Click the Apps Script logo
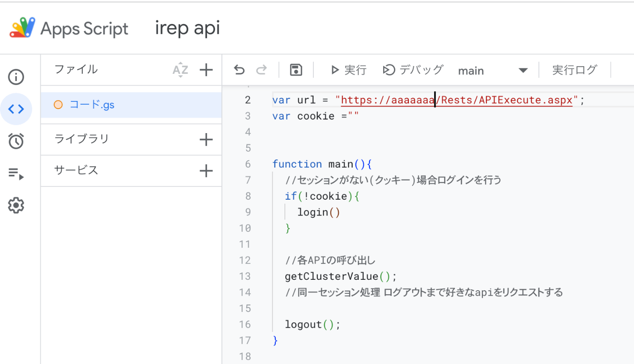634x364 pixels. click(x=22, y=27)
